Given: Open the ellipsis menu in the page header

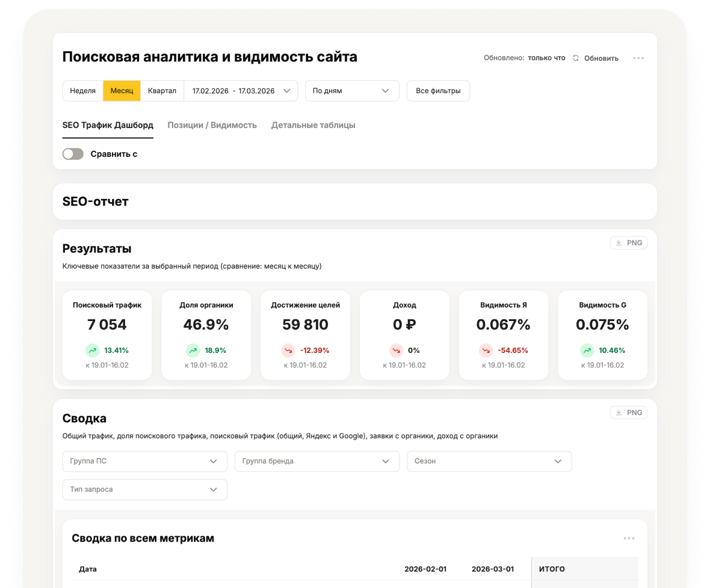Looking at the screenshot, I should click(x=638, y=58).
